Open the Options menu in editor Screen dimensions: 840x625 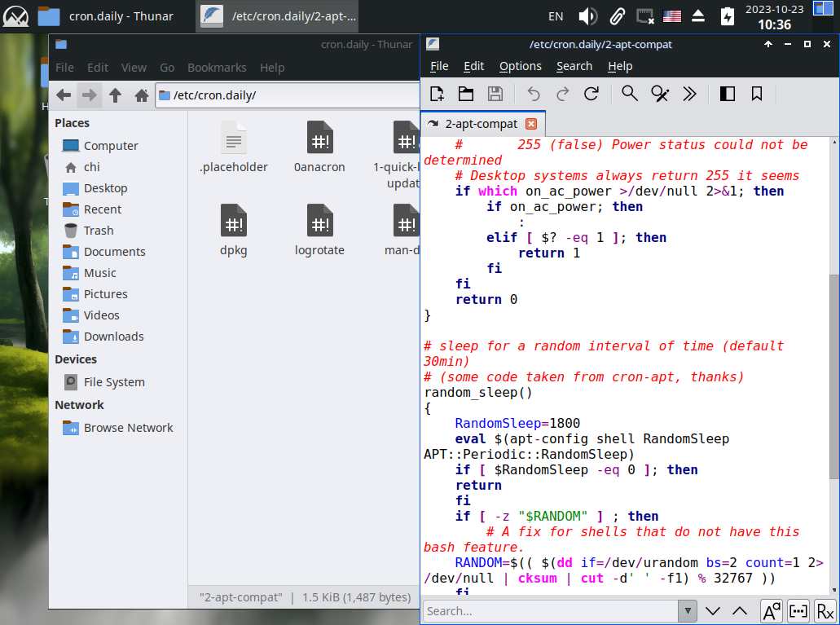click(x=520, y=66)
